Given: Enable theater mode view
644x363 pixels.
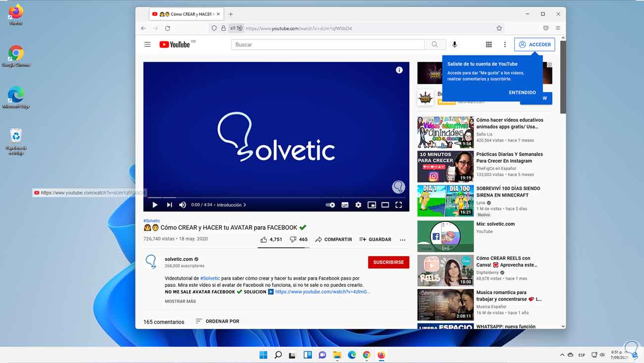Looking at the screenshot, I should coord(385,205).
